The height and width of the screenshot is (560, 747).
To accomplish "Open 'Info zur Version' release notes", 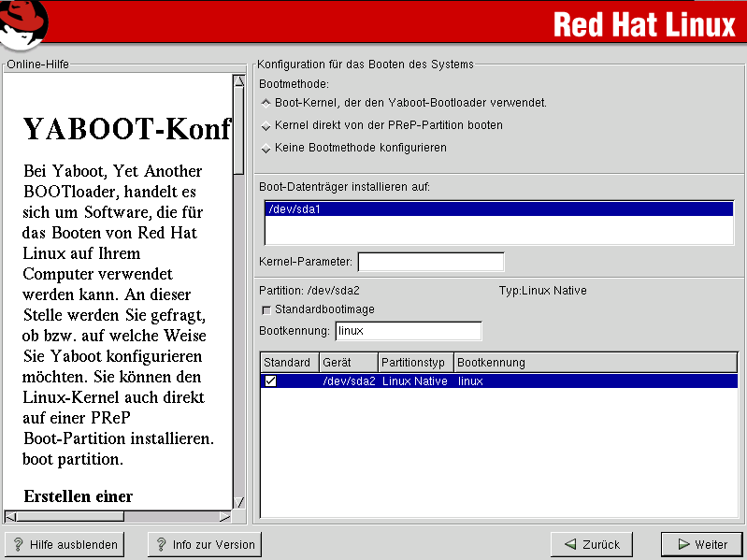I will (205, 544).
